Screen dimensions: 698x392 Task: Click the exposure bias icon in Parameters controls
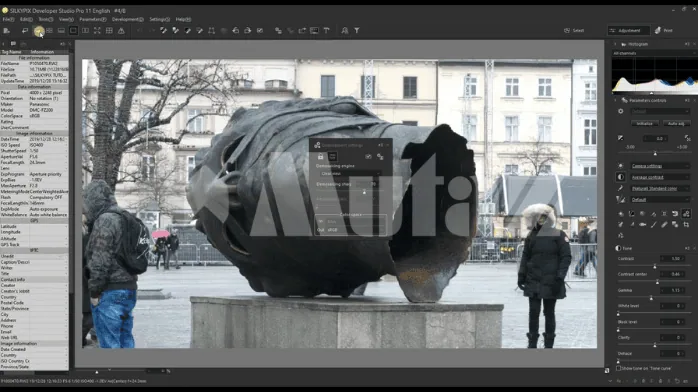tap(621, 138)
